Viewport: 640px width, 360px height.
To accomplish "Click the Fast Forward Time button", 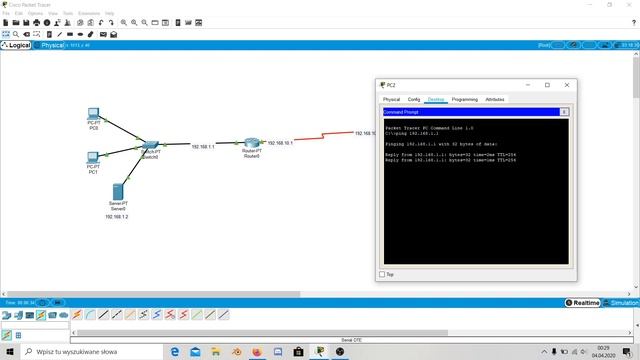I will [x=58, y=303].
